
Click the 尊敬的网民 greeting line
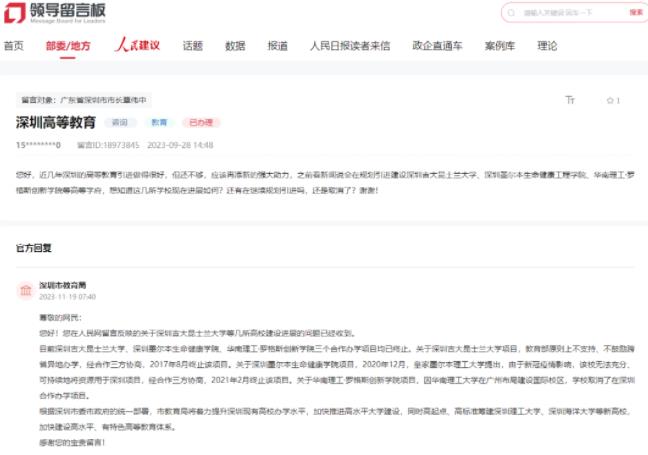tap(60, 317)
